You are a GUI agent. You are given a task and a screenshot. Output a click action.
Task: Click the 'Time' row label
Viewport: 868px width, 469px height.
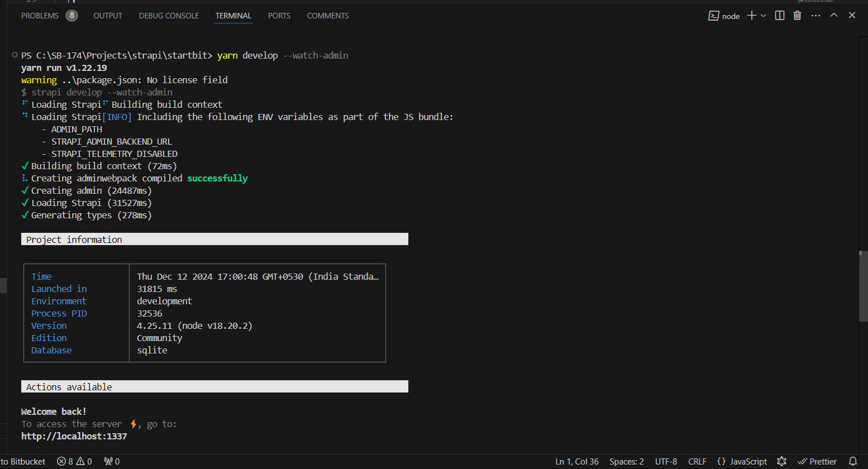(41, 276)
